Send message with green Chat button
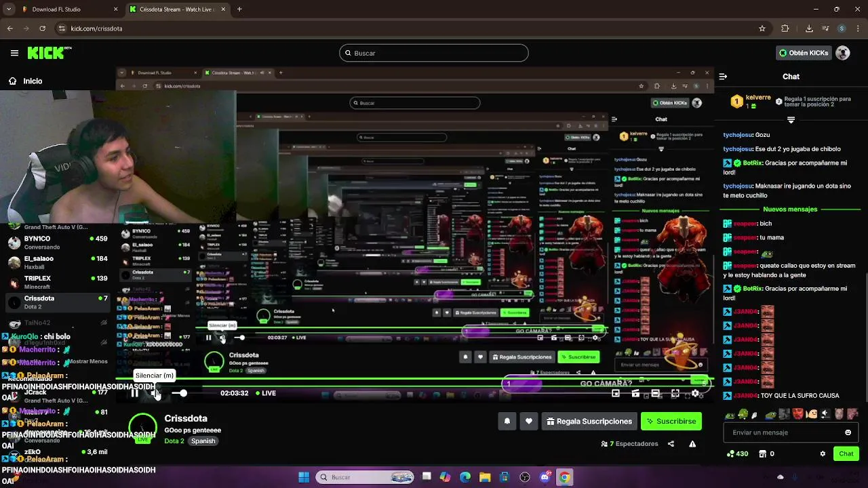The height and width of the screenshot is (488, 868). pos(846,453)
